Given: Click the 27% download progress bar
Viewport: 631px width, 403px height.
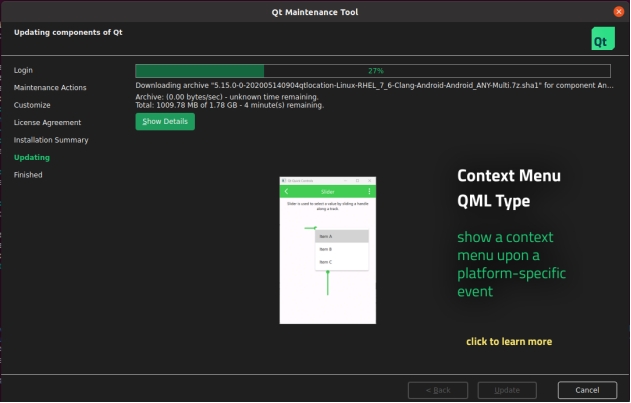Looking at the screenshot, I should click(x=373, y=71).
